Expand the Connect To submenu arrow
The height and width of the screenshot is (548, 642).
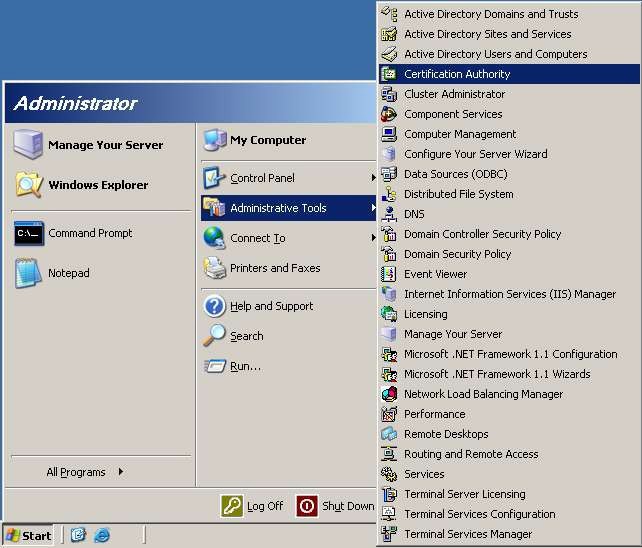click(x=373, y=238)
